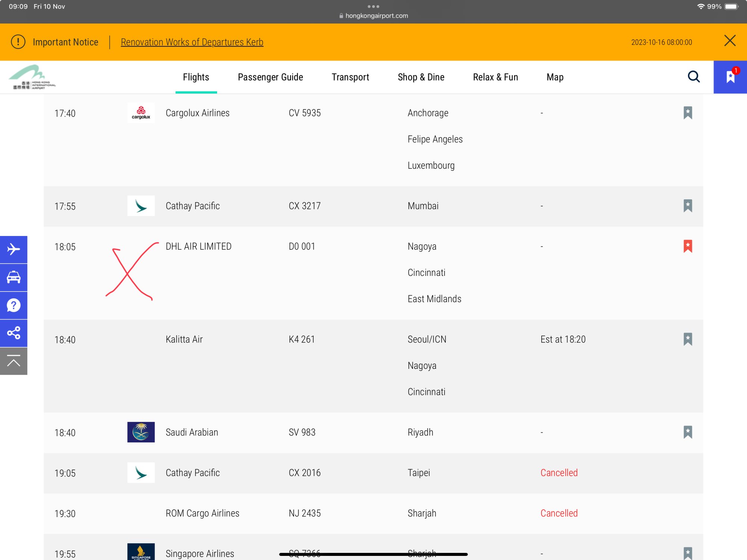
Task: Open the Passenger Guide menu
Action: (270, 77)
